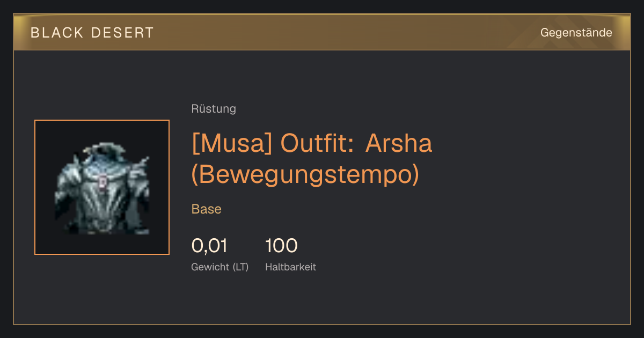Select the Gegenstände header link
The height and width of the screenshot is (338, 644).
pyautogui.click(x=576, y=33)
